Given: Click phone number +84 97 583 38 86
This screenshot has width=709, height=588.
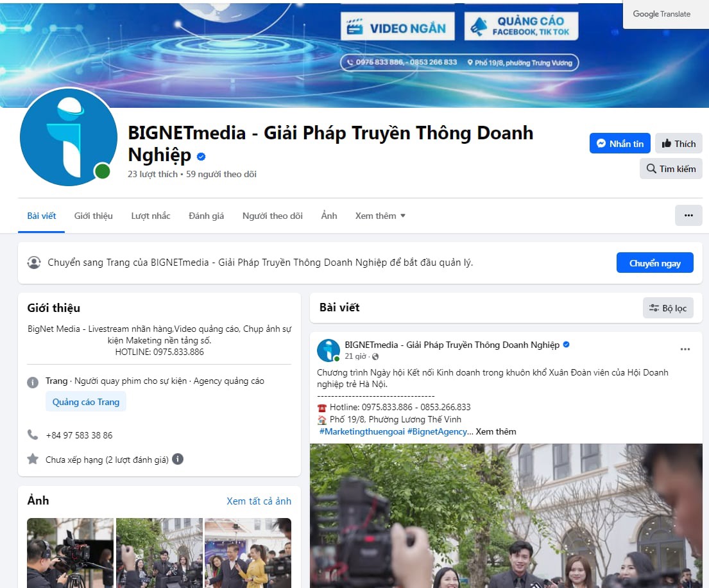Looking at the screenshot, I should tap(79, 435).
